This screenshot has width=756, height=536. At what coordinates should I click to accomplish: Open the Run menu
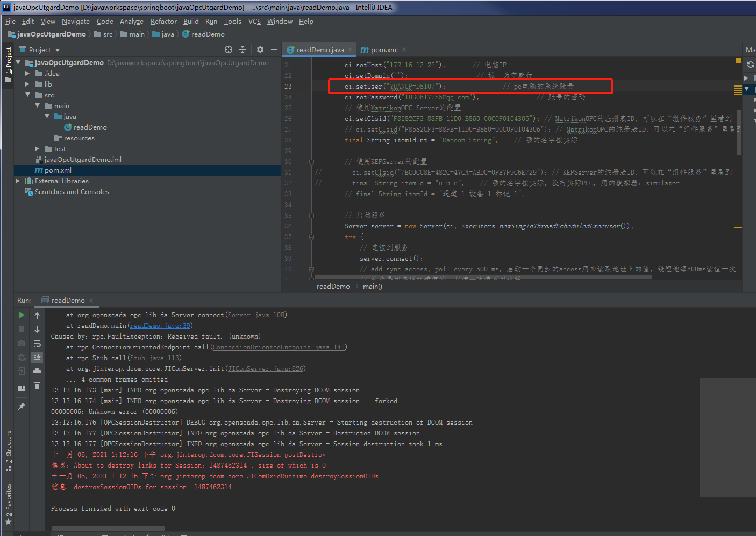pyautogui.click(x=211, y=22)
